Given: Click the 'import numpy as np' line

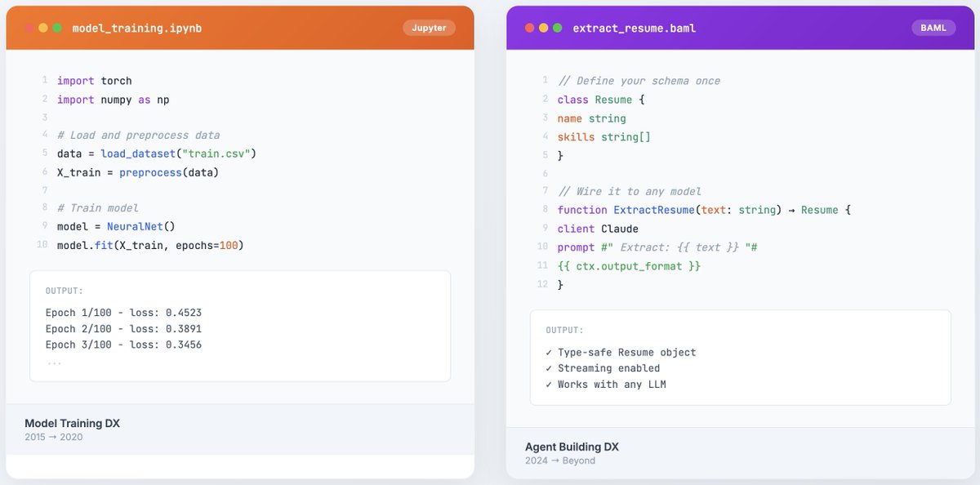Looking at the screenshot, I should (x=113, y=99).
